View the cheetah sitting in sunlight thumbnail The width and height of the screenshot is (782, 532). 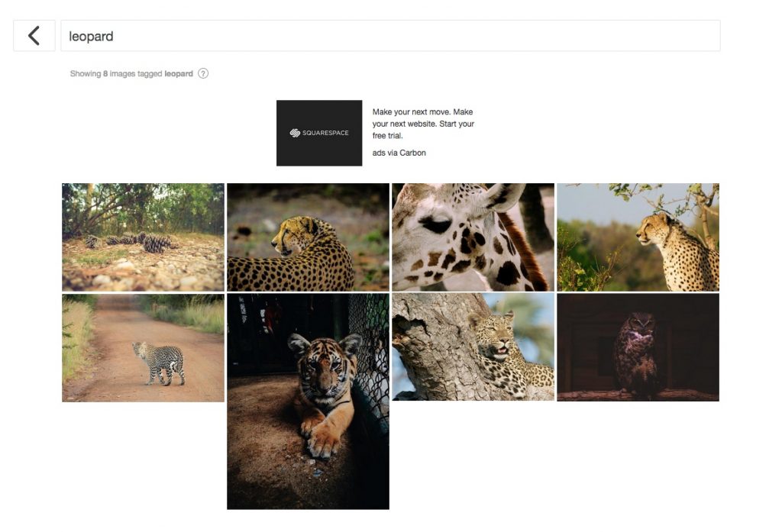coord(638,237)
